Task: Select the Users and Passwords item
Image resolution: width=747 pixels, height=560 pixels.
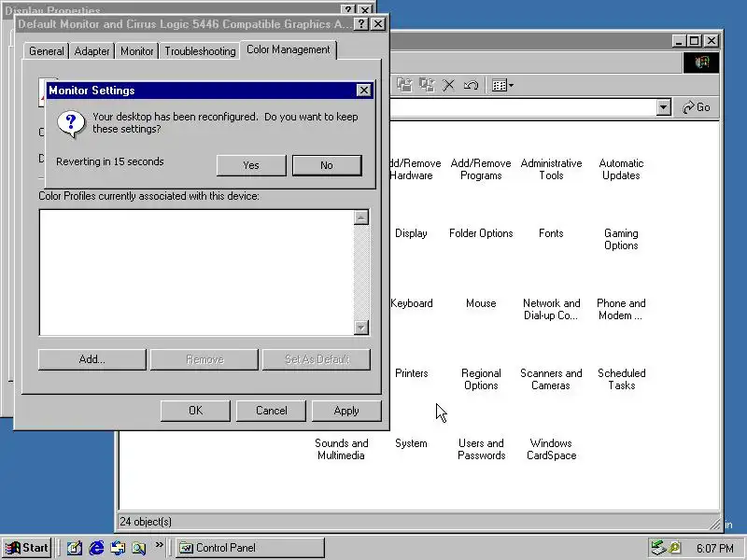Action: (x=481, y=449)
